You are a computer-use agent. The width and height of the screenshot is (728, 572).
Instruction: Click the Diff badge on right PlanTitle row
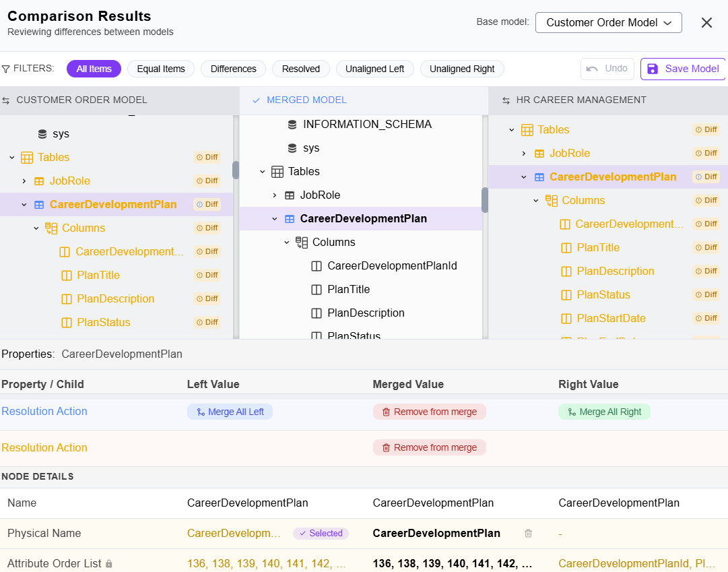pyautogui.click(x=706, y=248)
